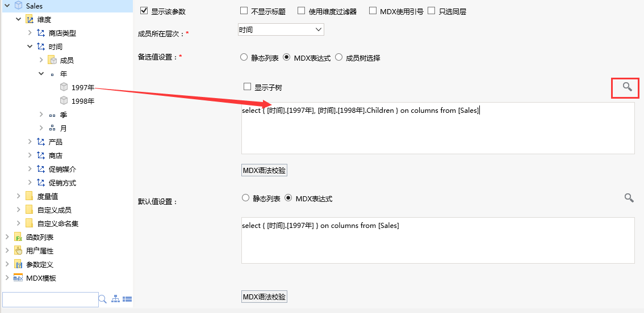Expand the 月 level node

point(41,128)
